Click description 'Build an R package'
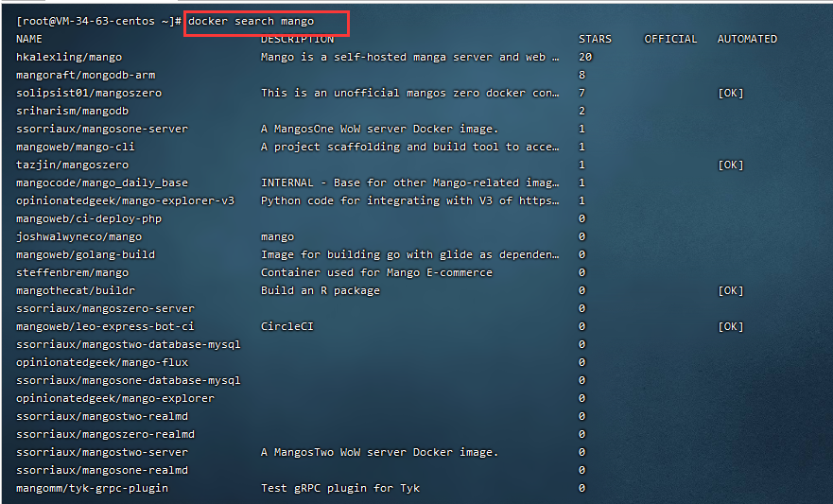The width and height of the screenshot is (833, 504). (x=321, y=290)
